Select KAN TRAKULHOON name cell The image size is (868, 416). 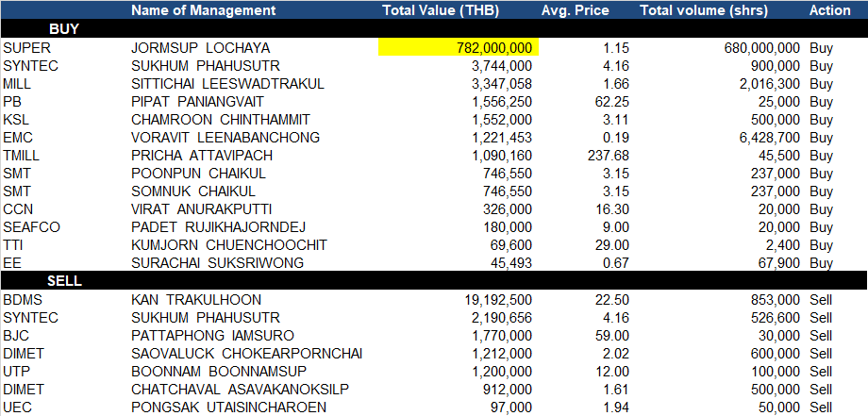(x=196, y=300)
